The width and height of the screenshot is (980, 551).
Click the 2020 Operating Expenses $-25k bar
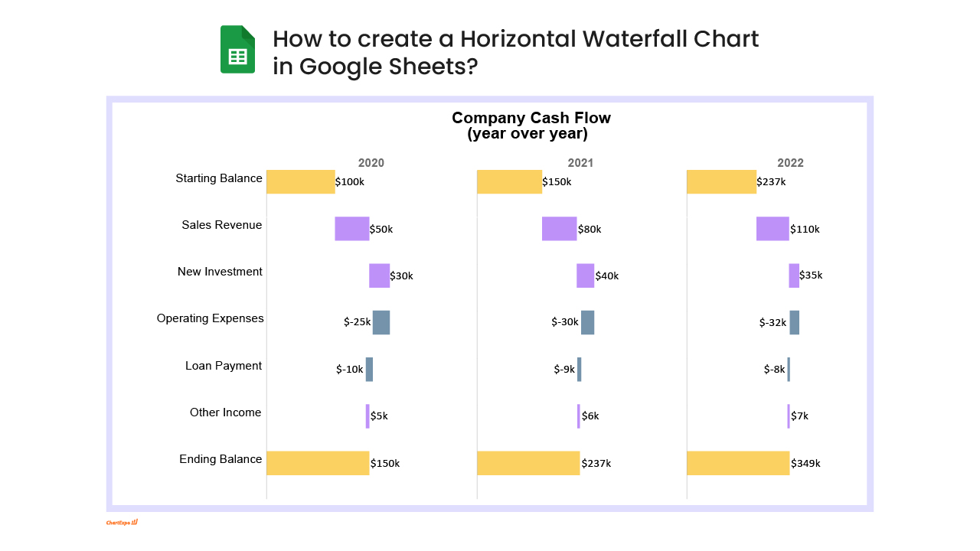coord(381,322)
